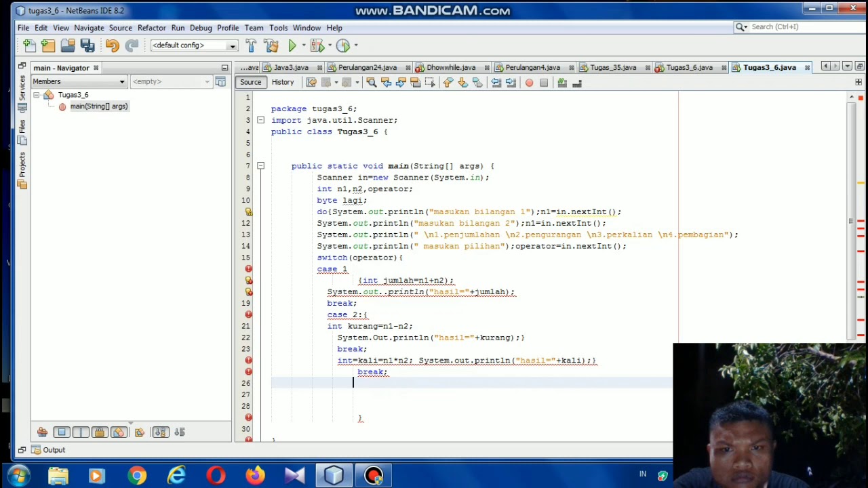This screenshot has height=488, width=868.
Task: Open the Projects side panel
Action: (x=22, y=169)
